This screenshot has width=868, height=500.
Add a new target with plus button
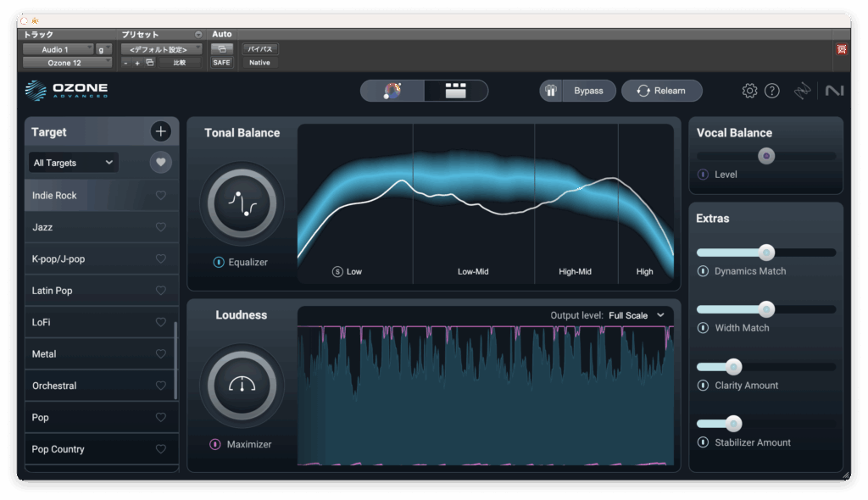[161, 131]
